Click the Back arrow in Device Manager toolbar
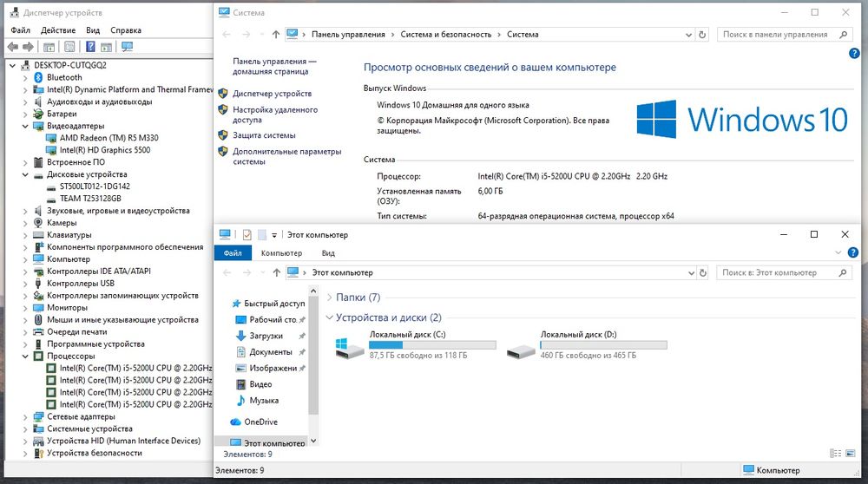 coord(12,47)
